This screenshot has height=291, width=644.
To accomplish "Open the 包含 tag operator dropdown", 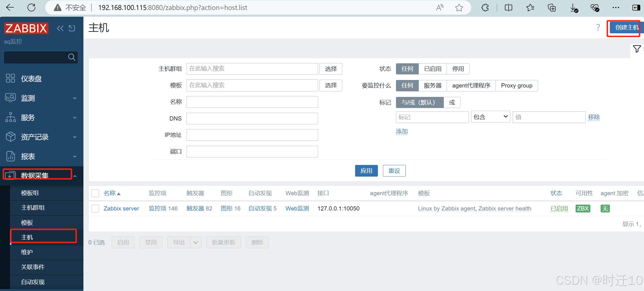I will coord(491,117).
